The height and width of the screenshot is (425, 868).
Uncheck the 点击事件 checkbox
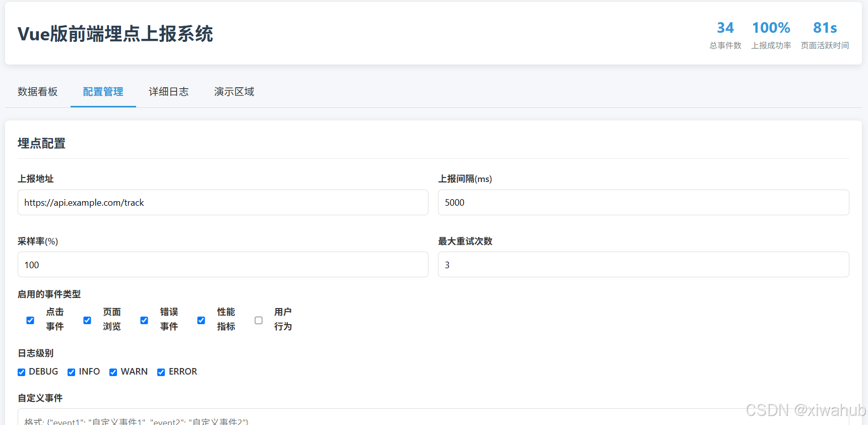[x=30, y=320]
